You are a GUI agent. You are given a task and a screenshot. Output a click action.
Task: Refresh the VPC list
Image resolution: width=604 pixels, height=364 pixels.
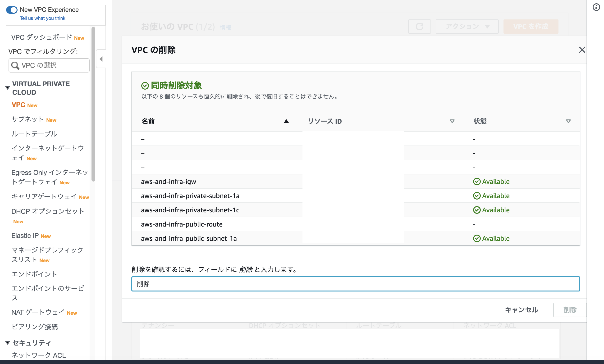[x=419, y=26]
